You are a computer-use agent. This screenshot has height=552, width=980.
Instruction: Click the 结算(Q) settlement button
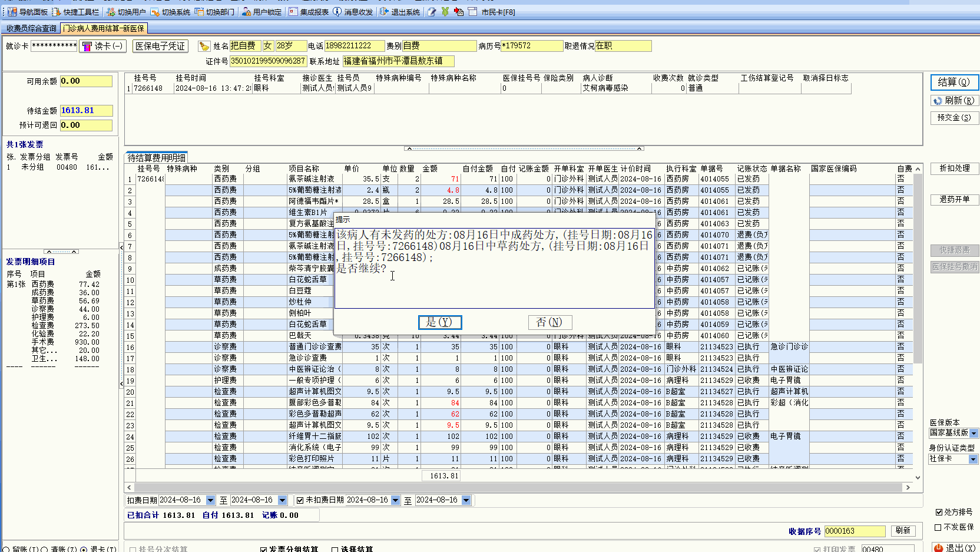click(x=954, y=82)
